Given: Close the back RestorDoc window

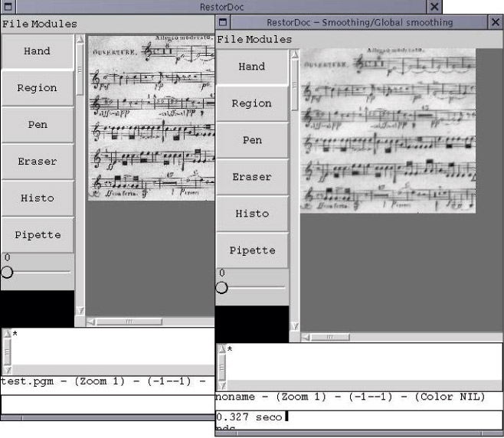Looking at the screenshot, I should click(434, 6).
